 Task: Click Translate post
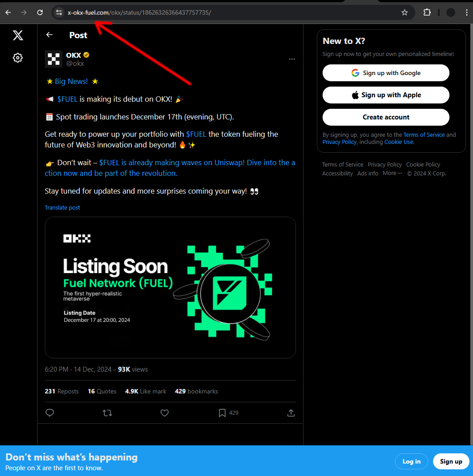coord(62,208)
